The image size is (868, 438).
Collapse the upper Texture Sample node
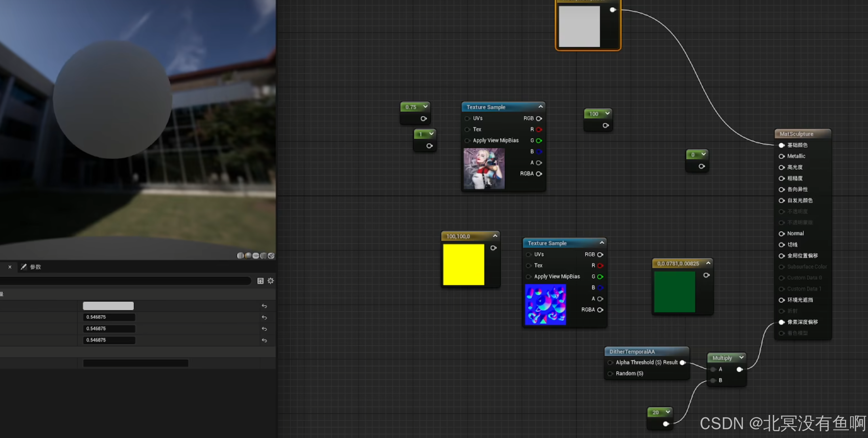coord(540,107)
